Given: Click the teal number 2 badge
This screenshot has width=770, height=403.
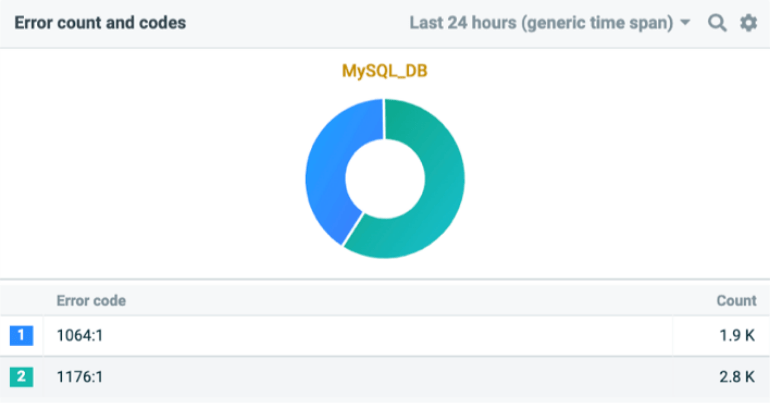Looking at the screenshot, I should point(22,377).
